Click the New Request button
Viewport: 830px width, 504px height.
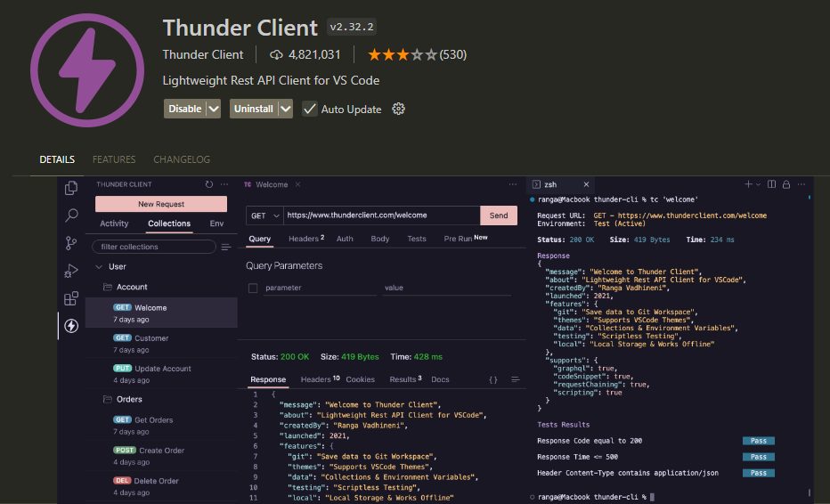point(161,204)
